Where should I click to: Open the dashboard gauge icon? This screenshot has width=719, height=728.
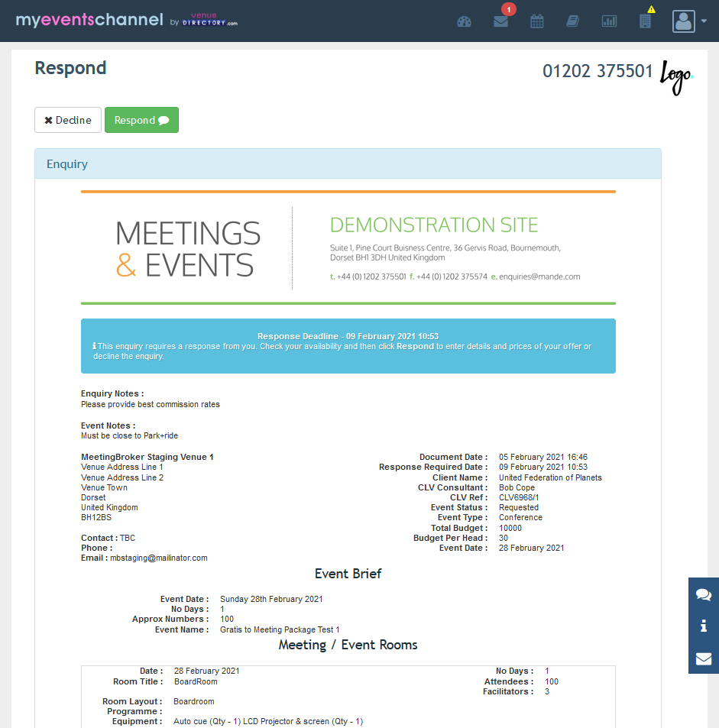coord(464,21)
